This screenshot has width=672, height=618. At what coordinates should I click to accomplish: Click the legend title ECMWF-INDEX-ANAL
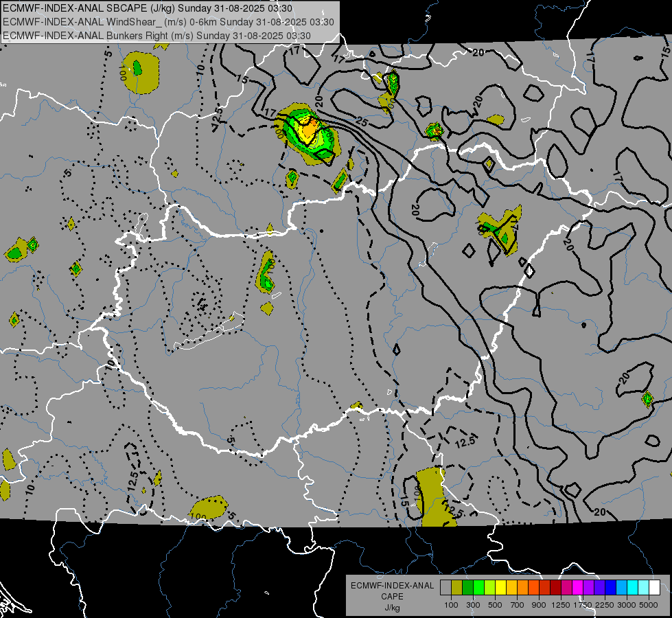coord(392,586)
